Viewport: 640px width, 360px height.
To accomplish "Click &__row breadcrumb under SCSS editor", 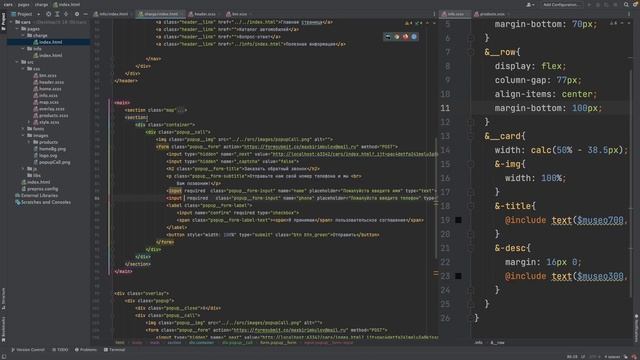I will tap(497, 342).
